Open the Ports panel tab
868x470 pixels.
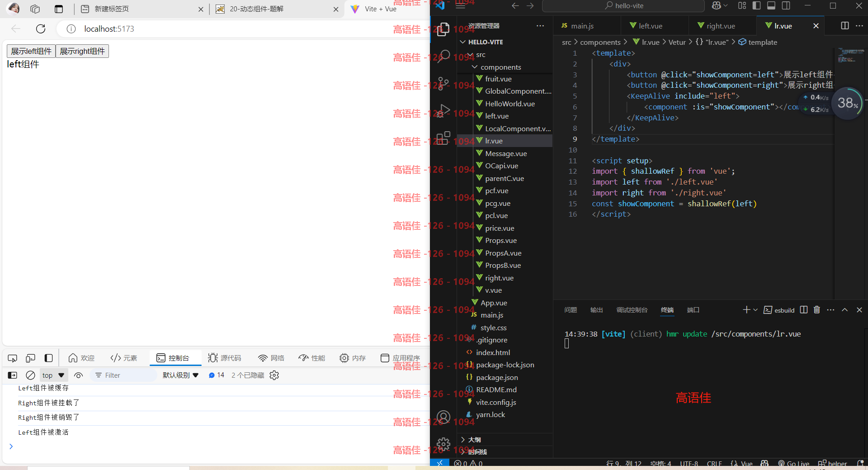(x=693, y=310)
